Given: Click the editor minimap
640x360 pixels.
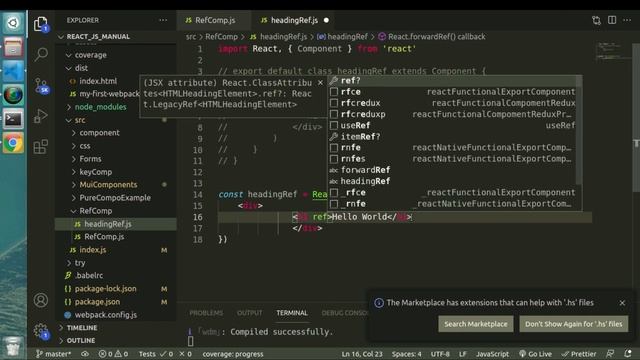Looking at the screenshot, I should point(613,51).
